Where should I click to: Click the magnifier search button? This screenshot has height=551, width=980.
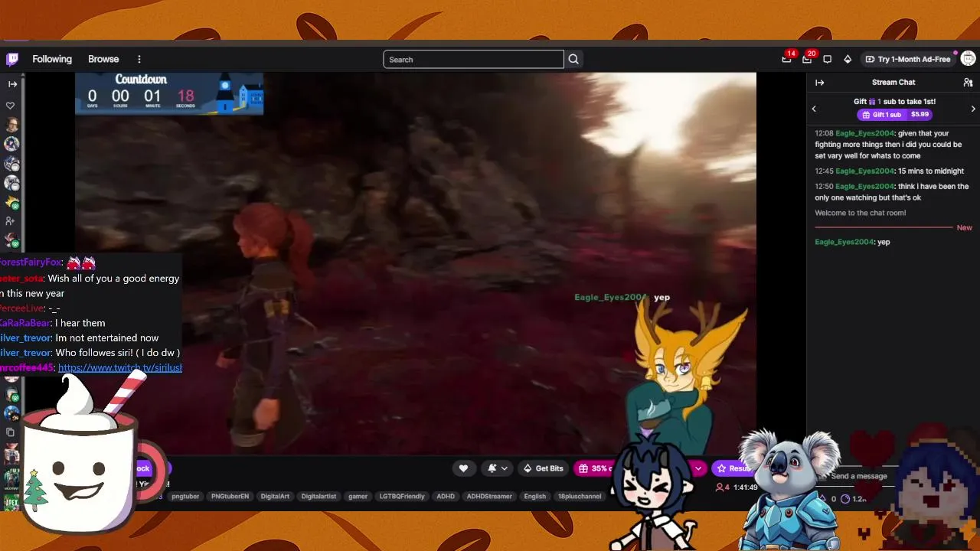573,59
